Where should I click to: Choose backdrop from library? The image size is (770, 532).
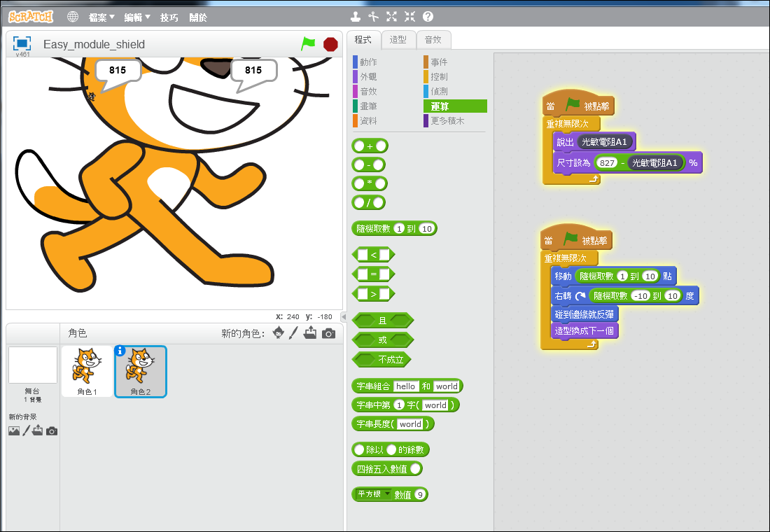click(x=14, y=430)
